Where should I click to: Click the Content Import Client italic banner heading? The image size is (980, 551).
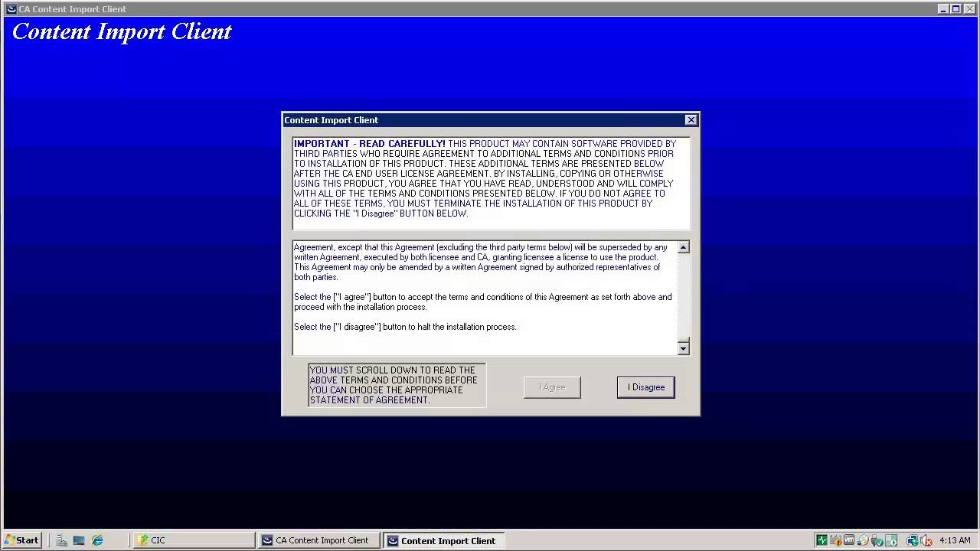pyautogui.click(x=122, y=32)
